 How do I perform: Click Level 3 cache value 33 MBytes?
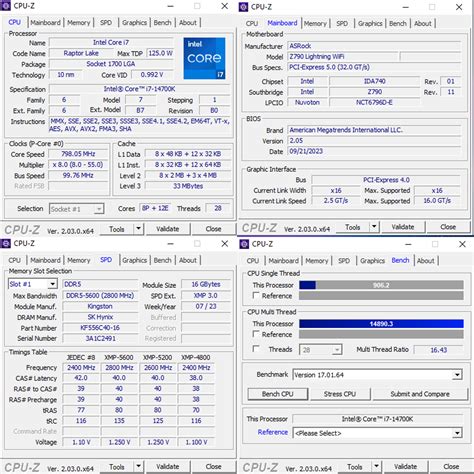188,186
